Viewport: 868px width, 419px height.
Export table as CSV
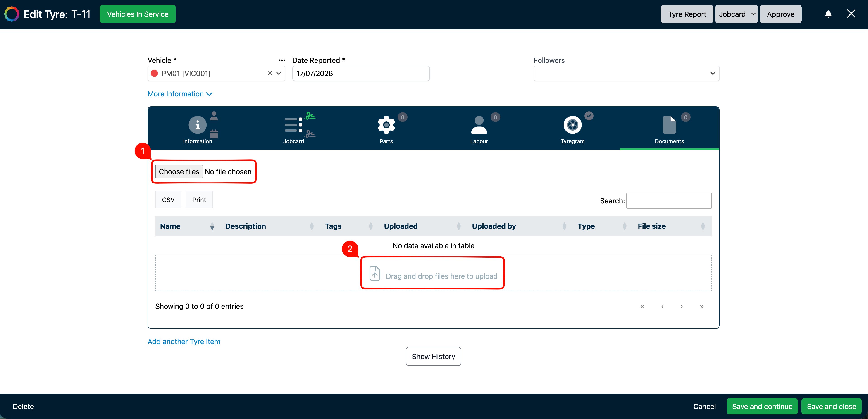point(168,200)
